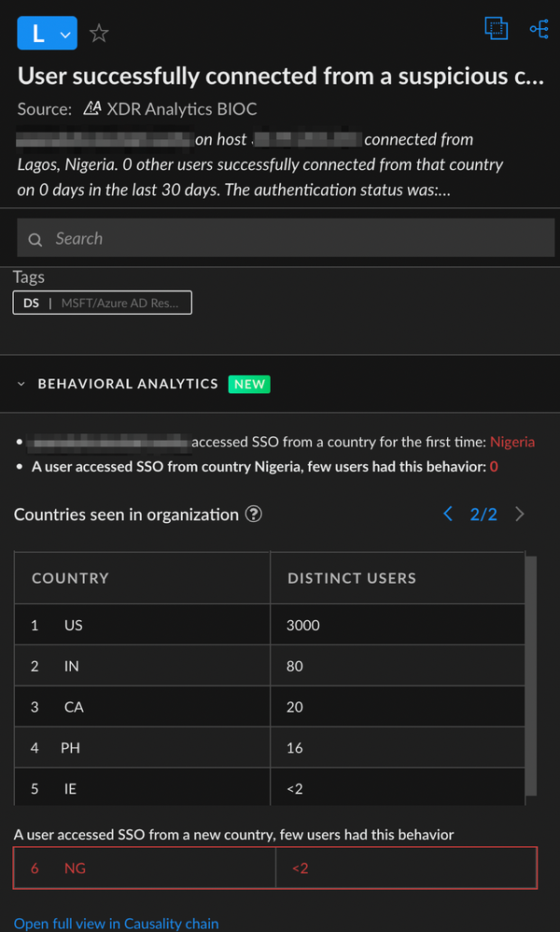Select the highlighted NG row
The width and height of the screenshot is (560, 932).
[275, 868]
